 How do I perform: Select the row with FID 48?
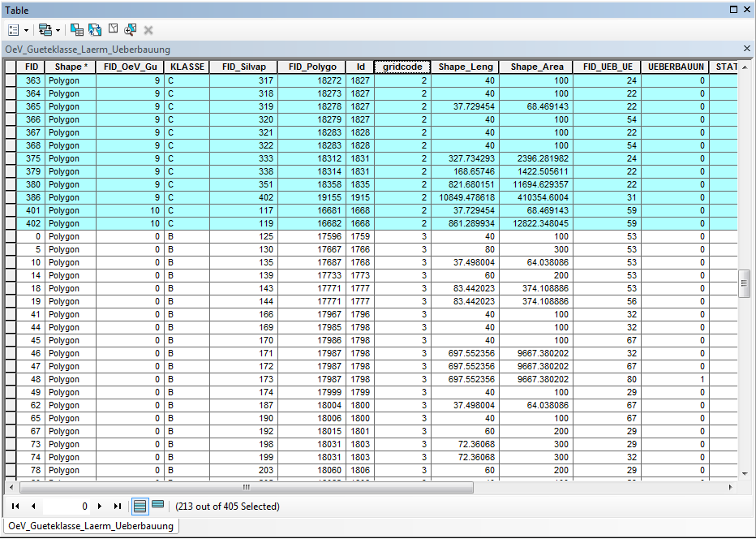click(11, 379)
